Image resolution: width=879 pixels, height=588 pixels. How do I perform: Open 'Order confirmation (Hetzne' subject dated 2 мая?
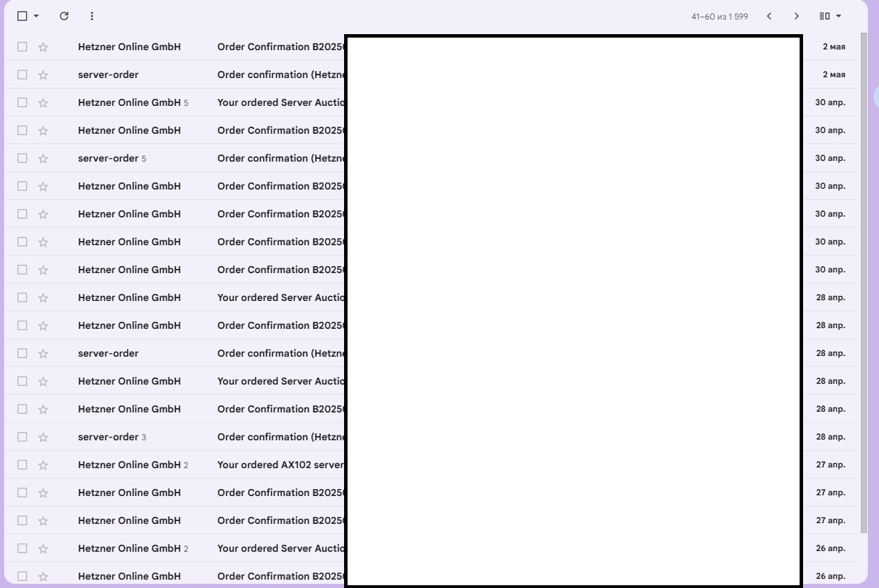[x=281, y=75]
